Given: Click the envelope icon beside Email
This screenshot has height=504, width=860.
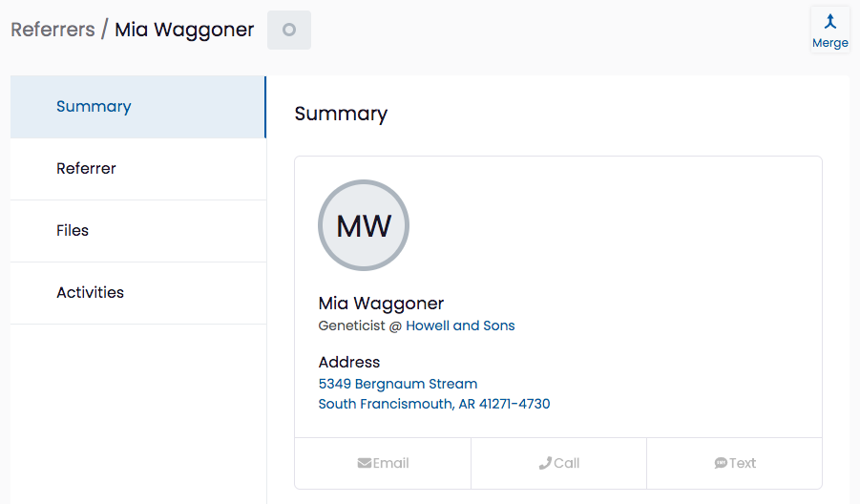Looking at the screenshot, I should coord(365,463).
